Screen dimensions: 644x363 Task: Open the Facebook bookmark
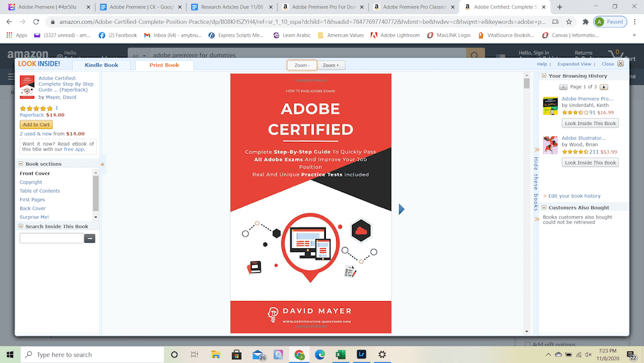click(117, 35)
